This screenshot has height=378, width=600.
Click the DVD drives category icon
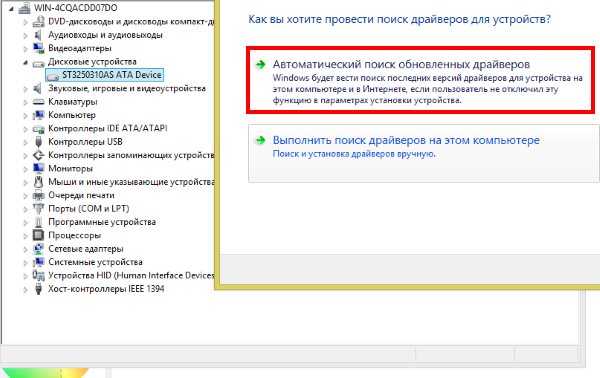click(x=38, y=21)
